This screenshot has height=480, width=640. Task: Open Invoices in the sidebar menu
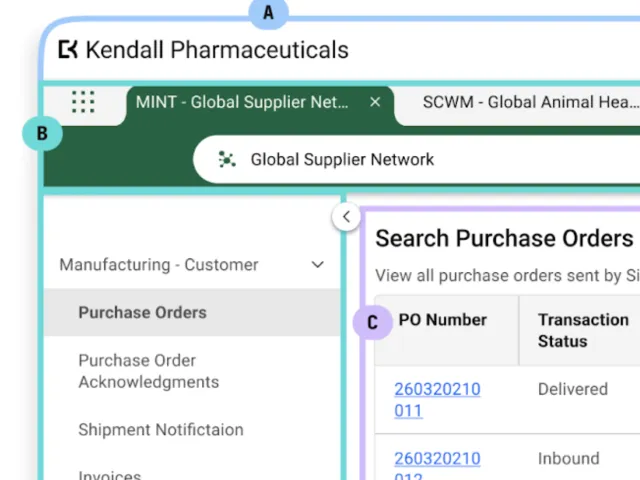pos(109,475)
